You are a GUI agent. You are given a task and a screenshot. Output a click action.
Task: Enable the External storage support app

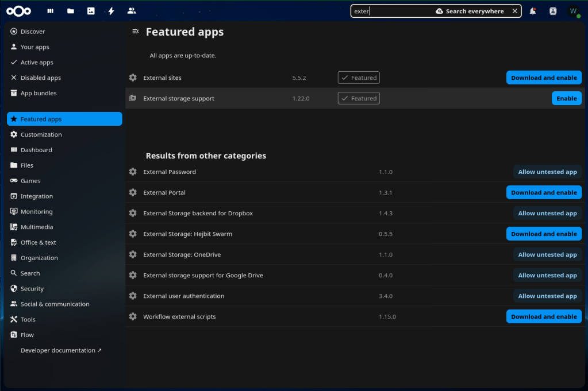(x=566, y=98)
